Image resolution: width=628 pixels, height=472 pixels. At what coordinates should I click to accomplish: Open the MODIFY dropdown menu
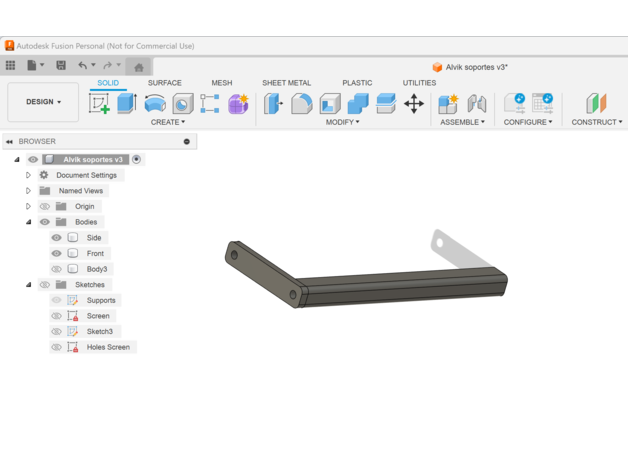click(342, 122)
